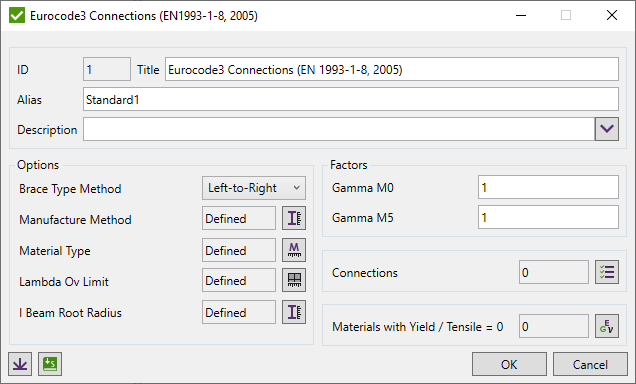Viewport: 636px width, 384px height.
Task: Open materials yield/tensile icon
Action: [607, 326]
